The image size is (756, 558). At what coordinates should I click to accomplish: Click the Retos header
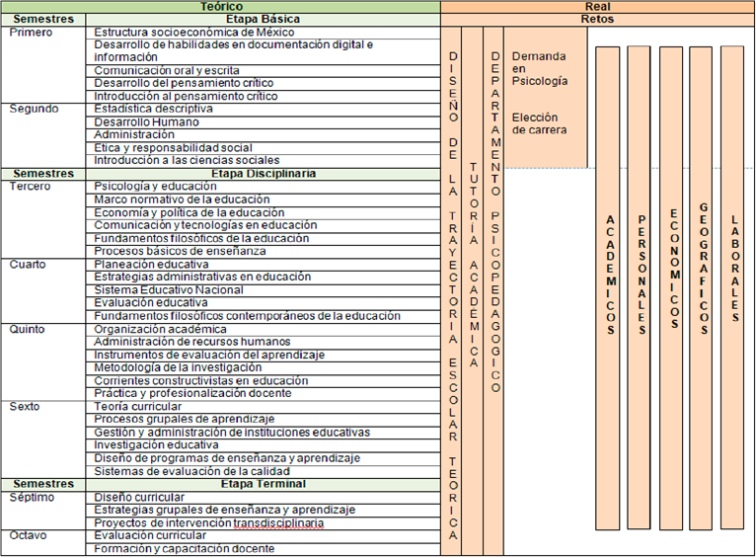point(597,19)
